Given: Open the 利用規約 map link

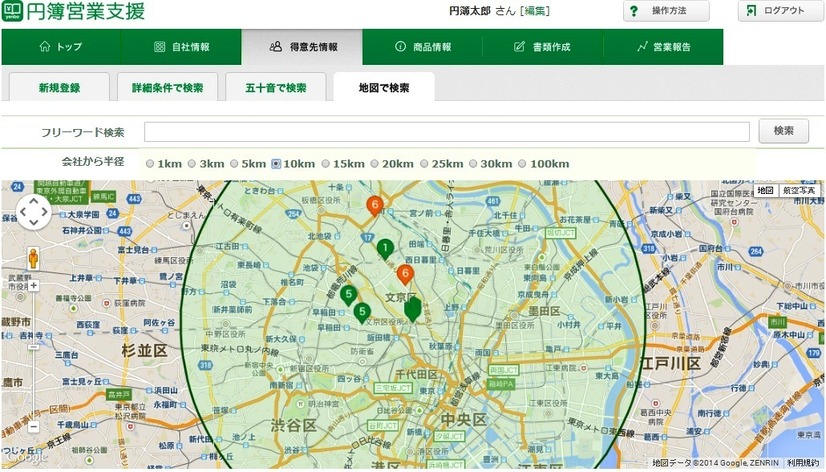Looking at the screenshot, I should click(x=803, y=463).
